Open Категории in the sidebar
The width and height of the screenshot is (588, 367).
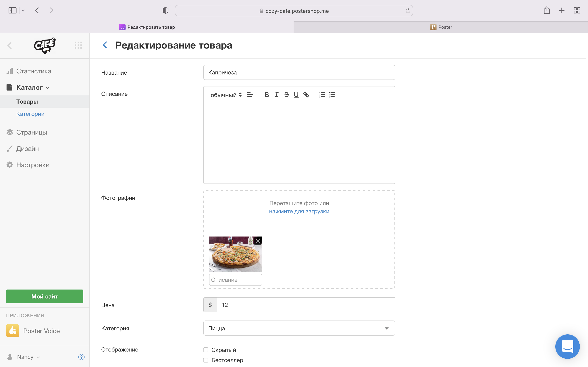click(30, 114)
